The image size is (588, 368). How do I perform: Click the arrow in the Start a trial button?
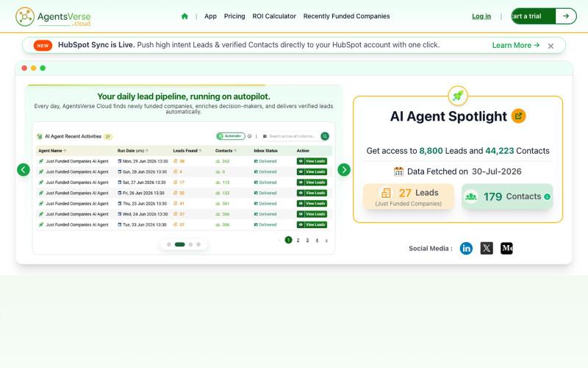[566, 16]
